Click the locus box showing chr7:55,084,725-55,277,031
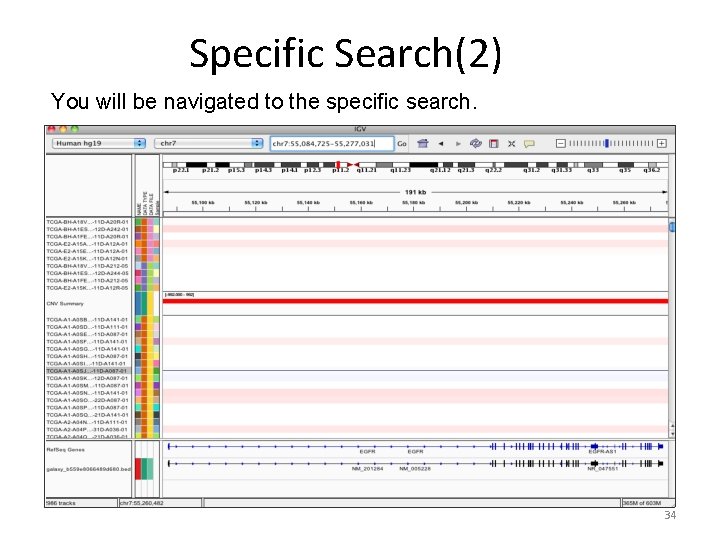This screenshot has width=720, height=540. pyautogui.click(x=332, y=143)
